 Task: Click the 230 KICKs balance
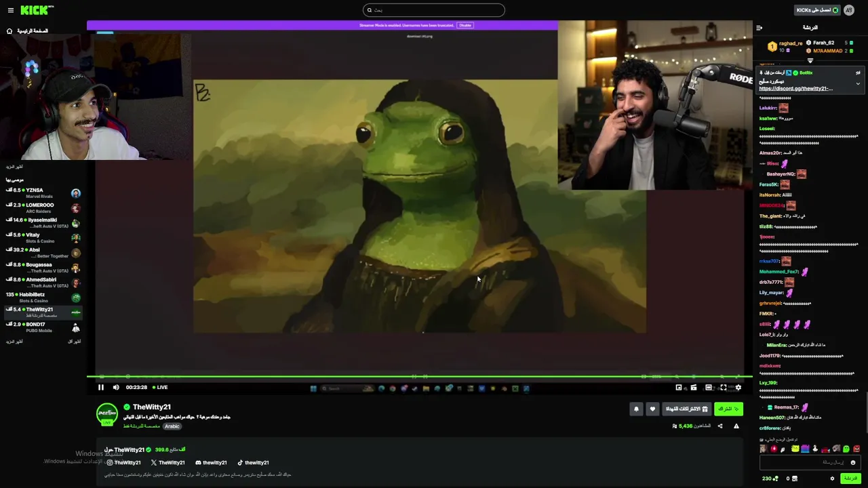coord(770,479)
